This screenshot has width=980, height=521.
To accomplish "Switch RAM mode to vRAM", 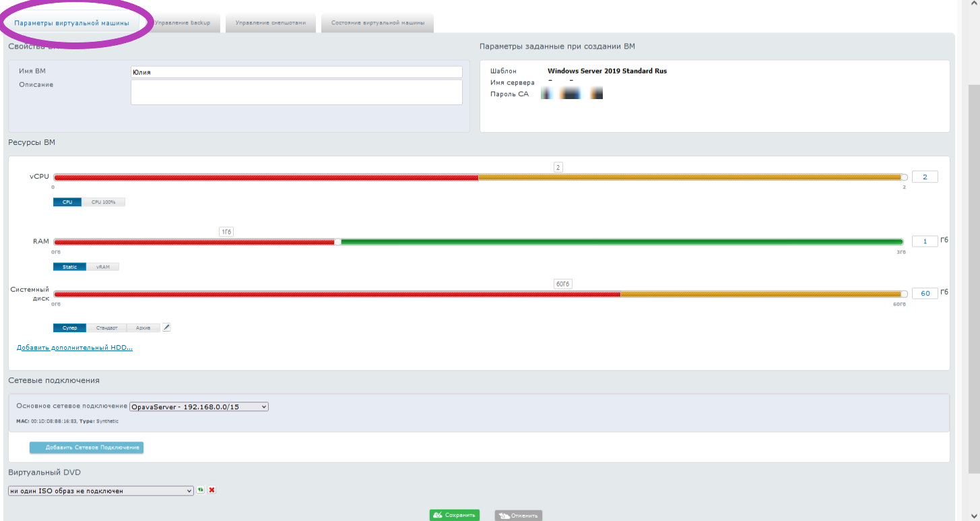I will (102, 267).
